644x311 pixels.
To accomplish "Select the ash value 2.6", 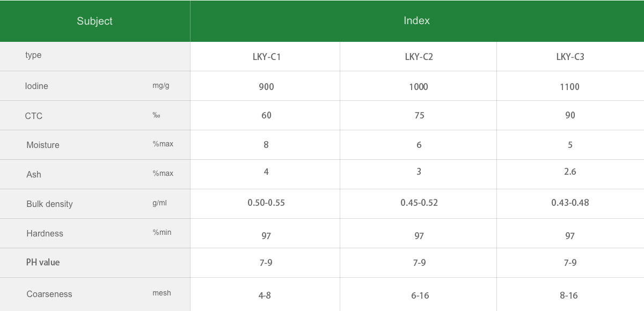I will click(x=570, y=172).
